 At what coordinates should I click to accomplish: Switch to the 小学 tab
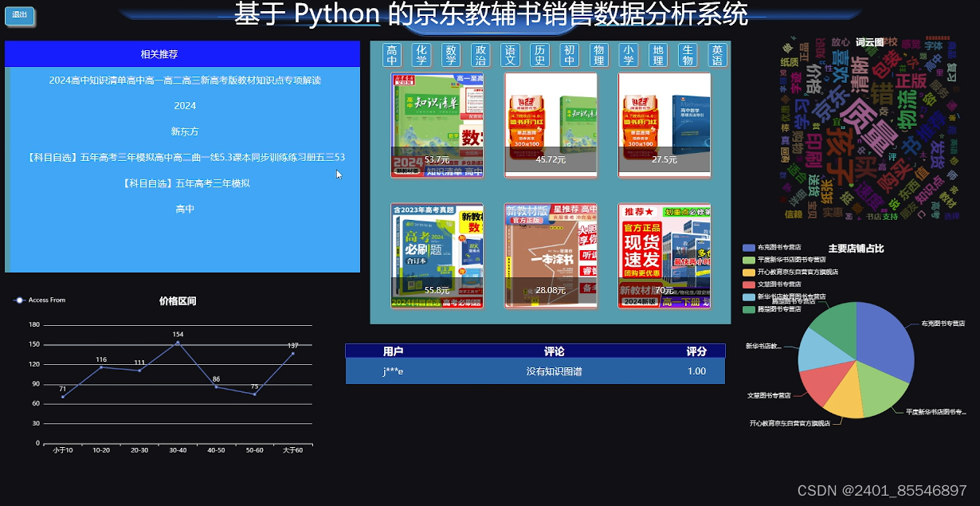pyautogui.click(x=628, y=54)
